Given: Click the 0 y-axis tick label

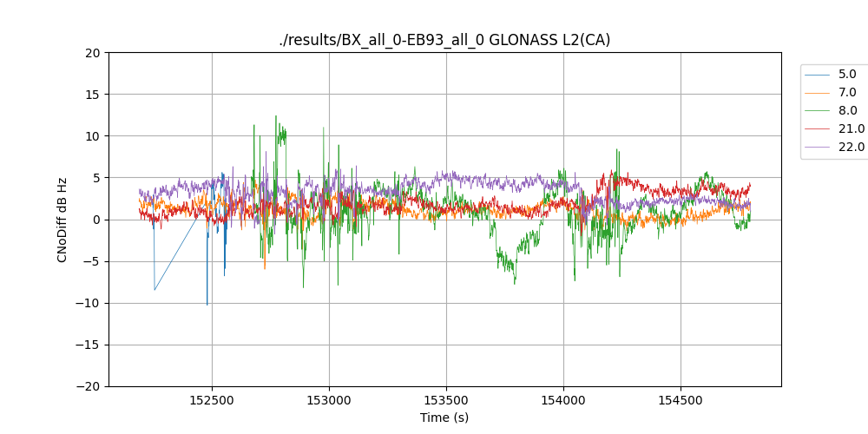Looking at the screenshot, I should coord(96,220).
